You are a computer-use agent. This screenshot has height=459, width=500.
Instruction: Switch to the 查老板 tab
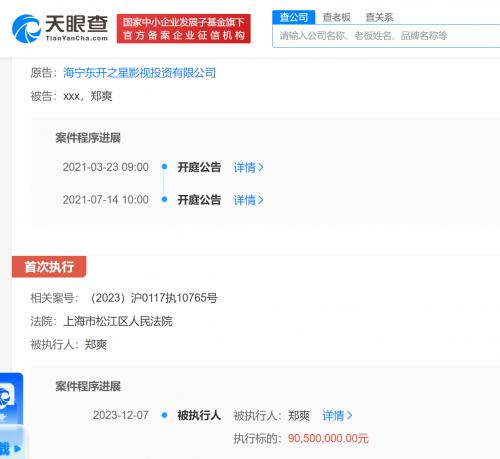[x=337, y=17]
